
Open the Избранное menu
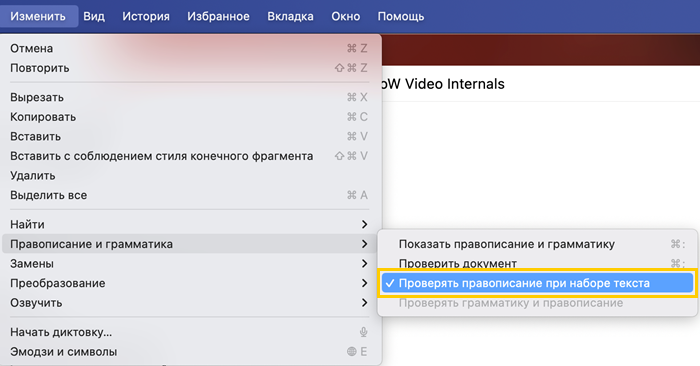pos(218,17)
